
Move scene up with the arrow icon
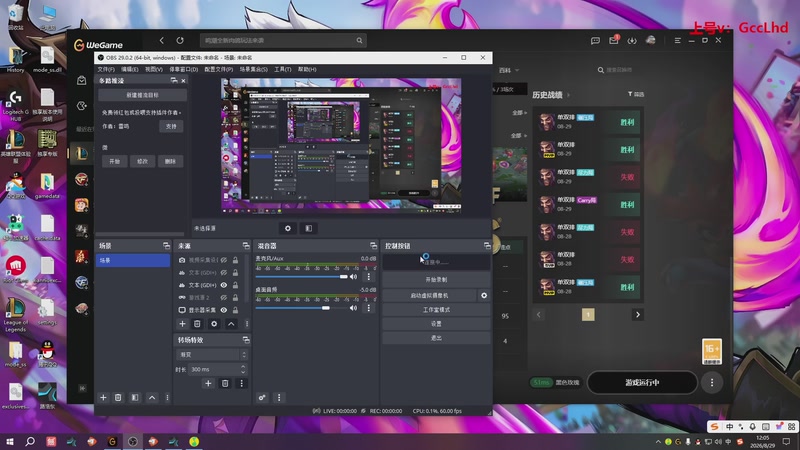[x=152, y=397]
